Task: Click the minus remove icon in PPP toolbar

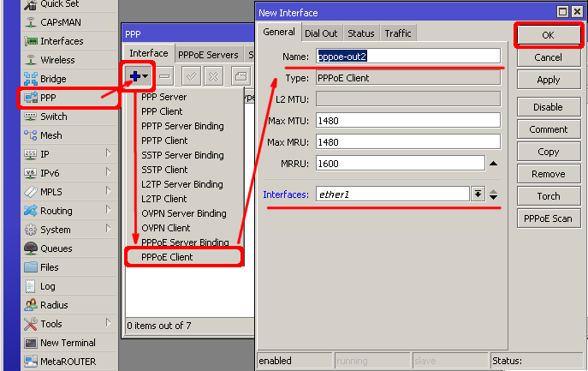Action: tap(164, 76)
